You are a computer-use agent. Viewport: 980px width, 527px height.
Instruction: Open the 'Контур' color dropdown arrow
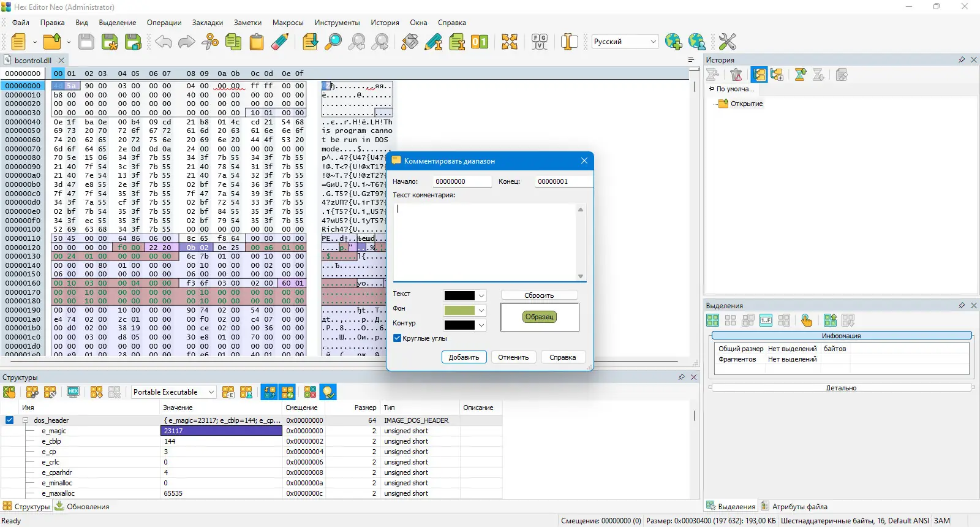[481, 325]
